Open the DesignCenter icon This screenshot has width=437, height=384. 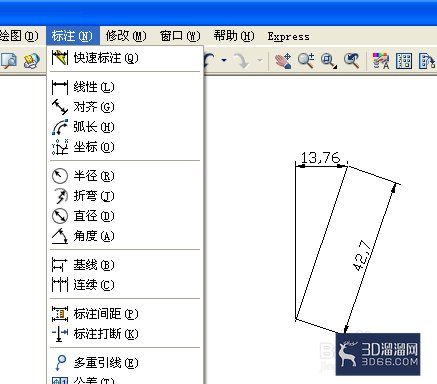click(x=404, y=61)
